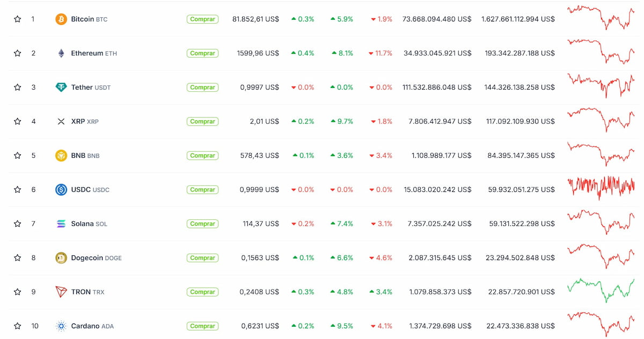644x339 pixels.
Task: Click Tether volume 111.532.886.048 US$
Action: click(x=437, y=87)
